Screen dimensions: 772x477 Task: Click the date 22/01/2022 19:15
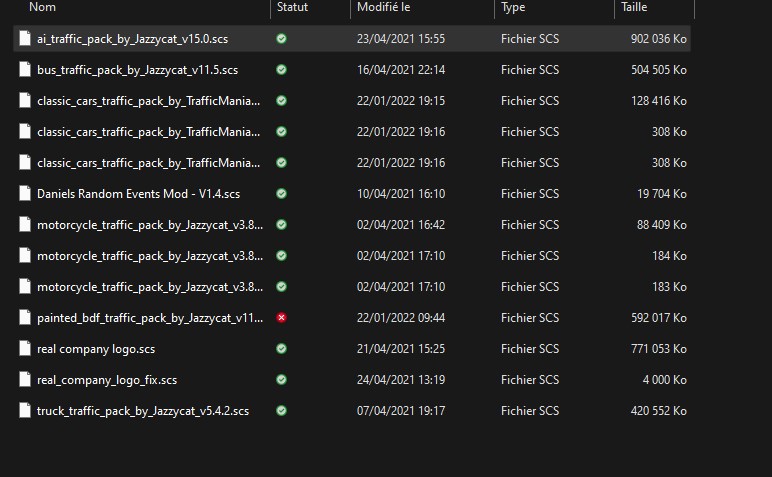(x=401, y=100)
